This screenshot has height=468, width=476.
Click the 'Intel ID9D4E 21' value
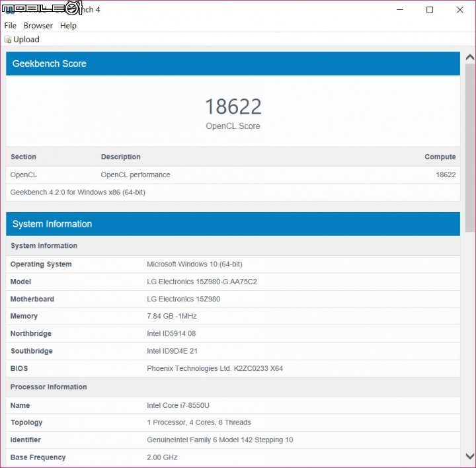pyautogui.click(x=172, y=351)
